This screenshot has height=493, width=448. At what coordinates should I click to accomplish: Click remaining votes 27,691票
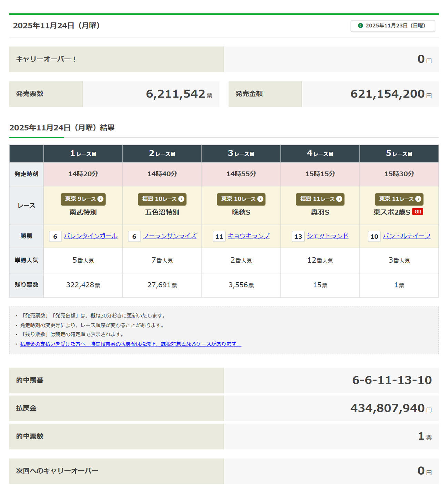[162, 285]
